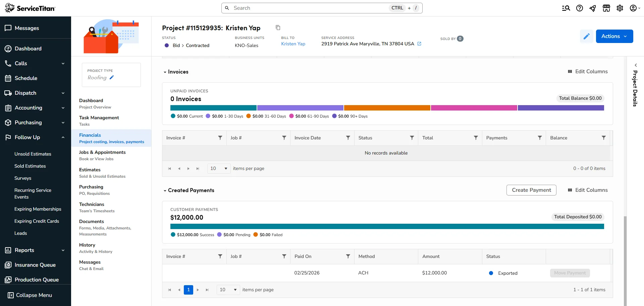Image resolution: width=644 pixels, height=306 pixels.
Task: Open the Actions dropdown
Action: (x=614, y=36)
